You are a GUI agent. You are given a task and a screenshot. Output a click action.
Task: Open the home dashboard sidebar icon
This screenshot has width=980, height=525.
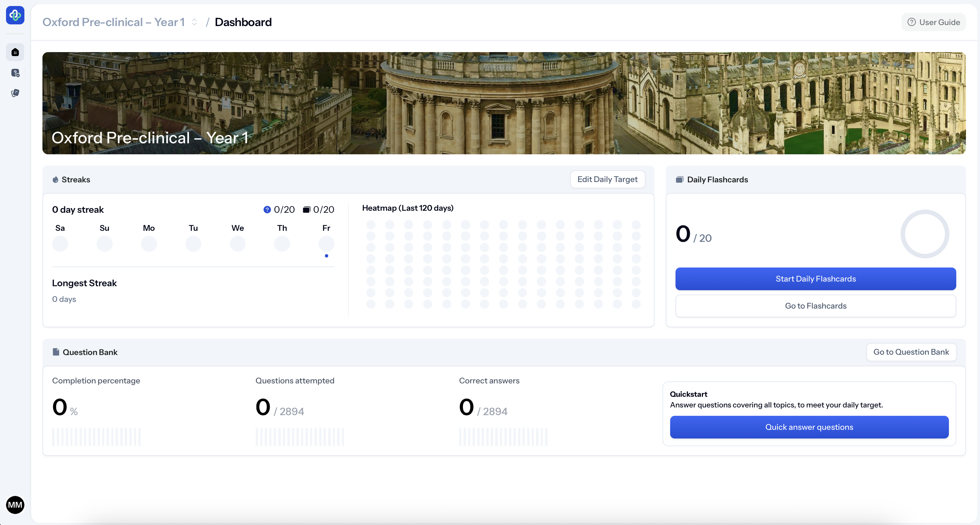15,52
